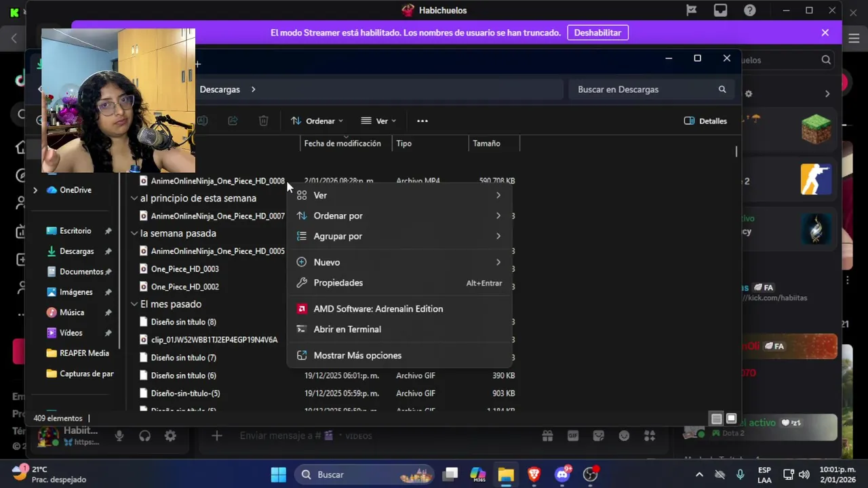Open the GIF picker in Discord
The height and width of the screenshot is (488, 868).
click(x=573, y=436)
